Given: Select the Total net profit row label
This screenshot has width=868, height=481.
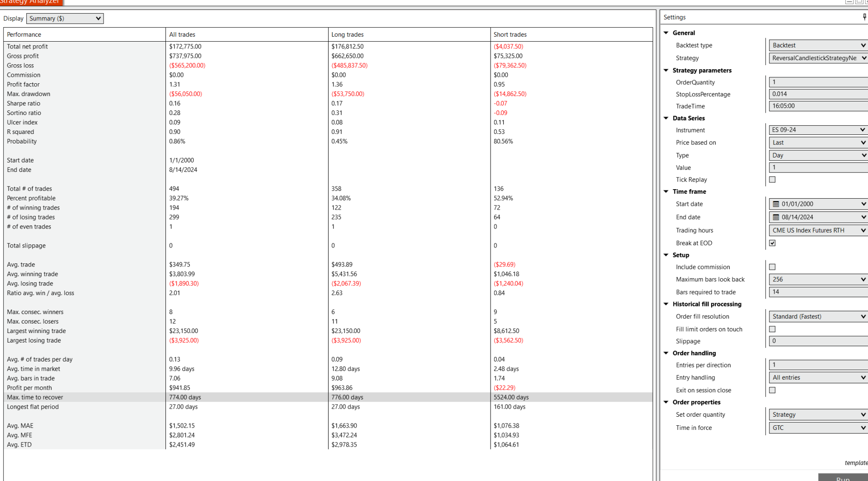Looking at the screenshot, I should (27, 47).
